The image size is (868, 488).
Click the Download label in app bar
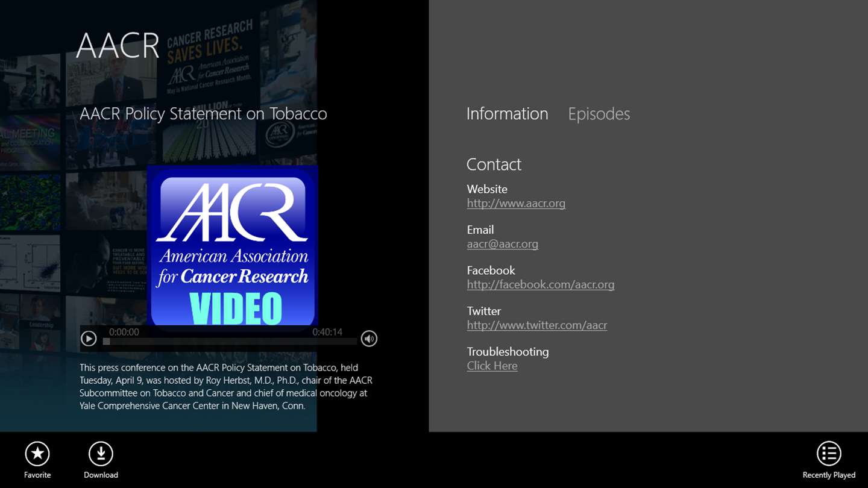pyautogui.click(x=101, y=475)
